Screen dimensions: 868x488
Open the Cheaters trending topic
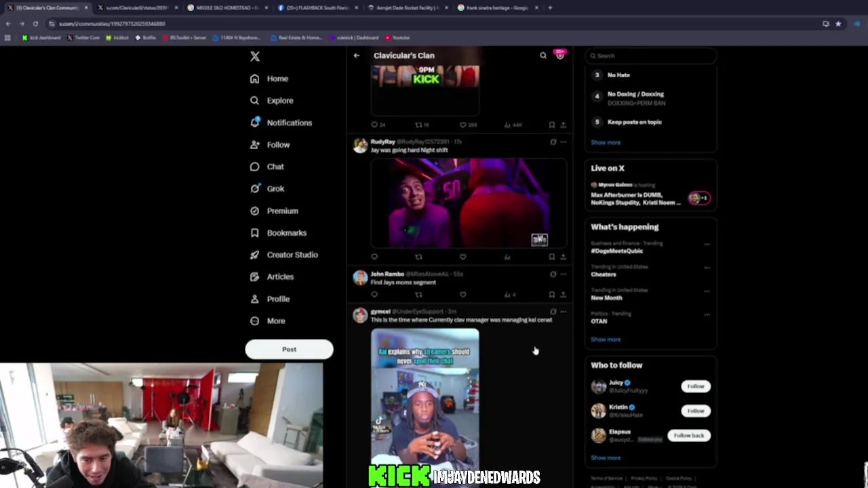(604, 274)
